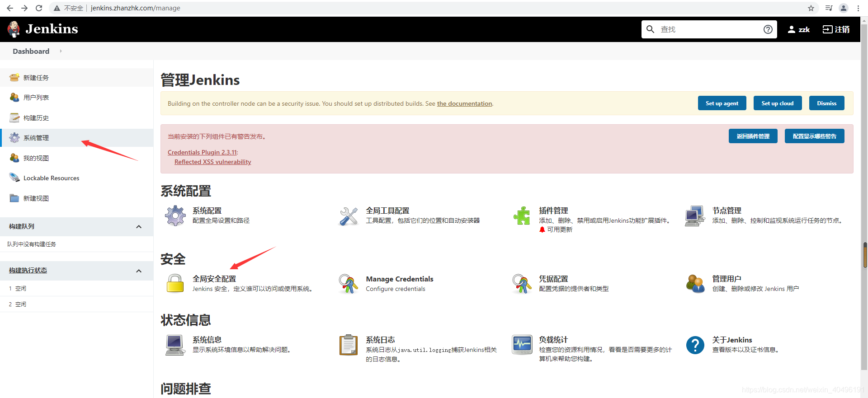Image resolution: width=868 pixels, height=398 pixels.
Task: Select 新建任务 in side menu
Action: (x=36, y=78)
